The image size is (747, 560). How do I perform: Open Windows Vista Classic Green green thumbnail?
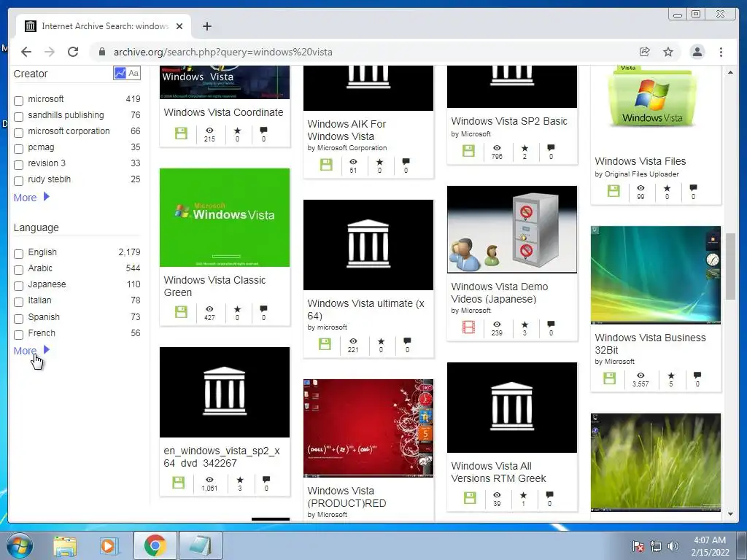click(x=225, y=217)
